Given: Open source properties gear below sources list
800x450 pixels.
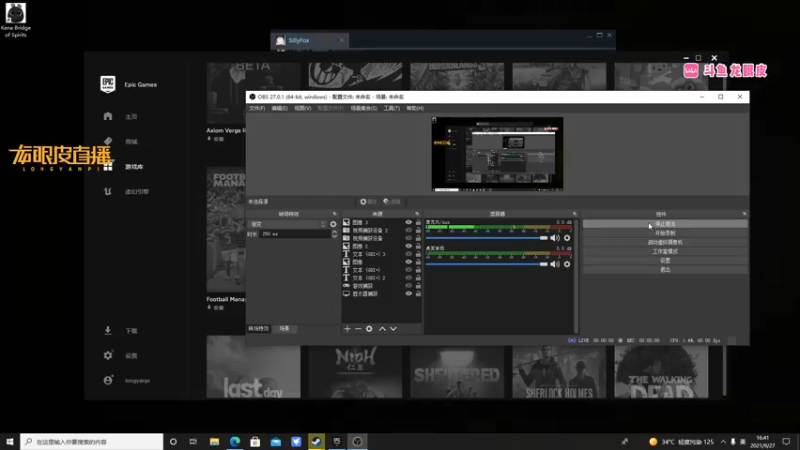Looking at the screenshot, I should [x=369, y=329].
